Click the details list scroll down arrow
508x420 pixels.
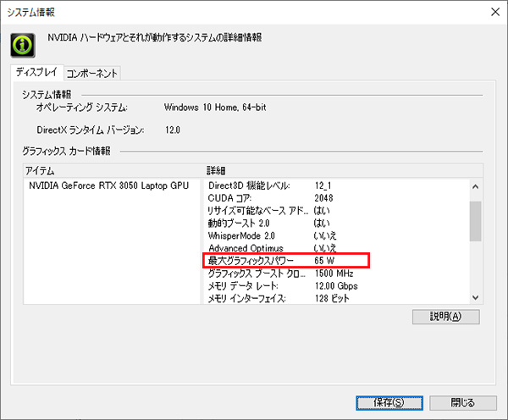pos(476,297)
